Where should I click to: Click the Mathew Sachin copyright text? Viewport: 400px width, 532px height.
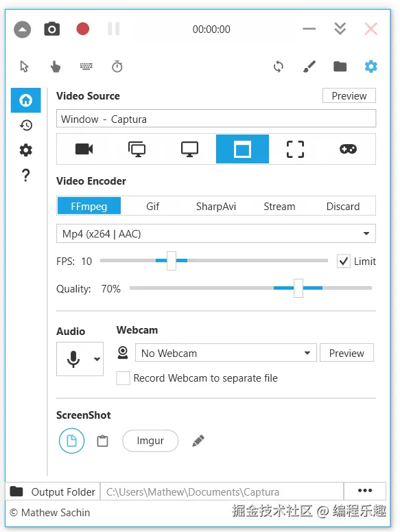50,512
